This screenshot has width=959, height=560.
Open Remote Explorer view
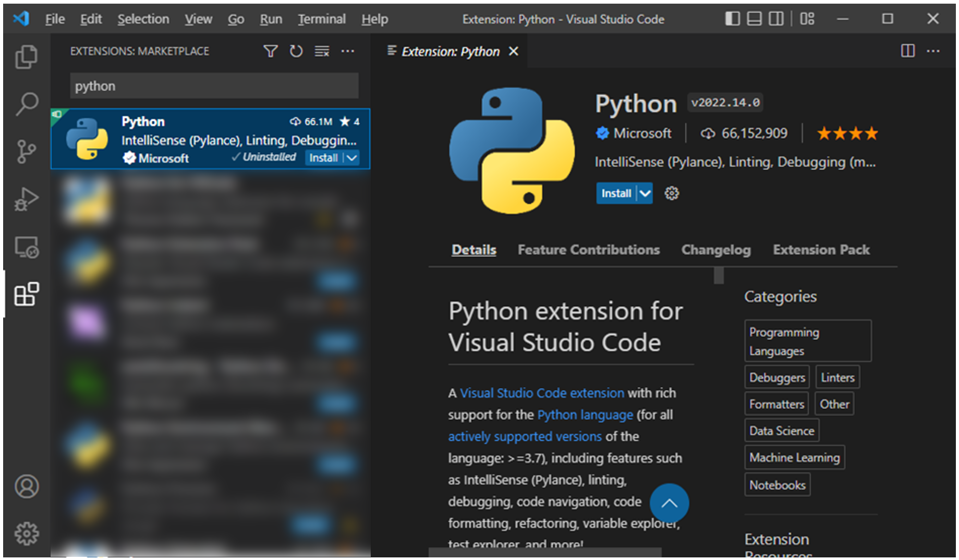coord(26,247)
